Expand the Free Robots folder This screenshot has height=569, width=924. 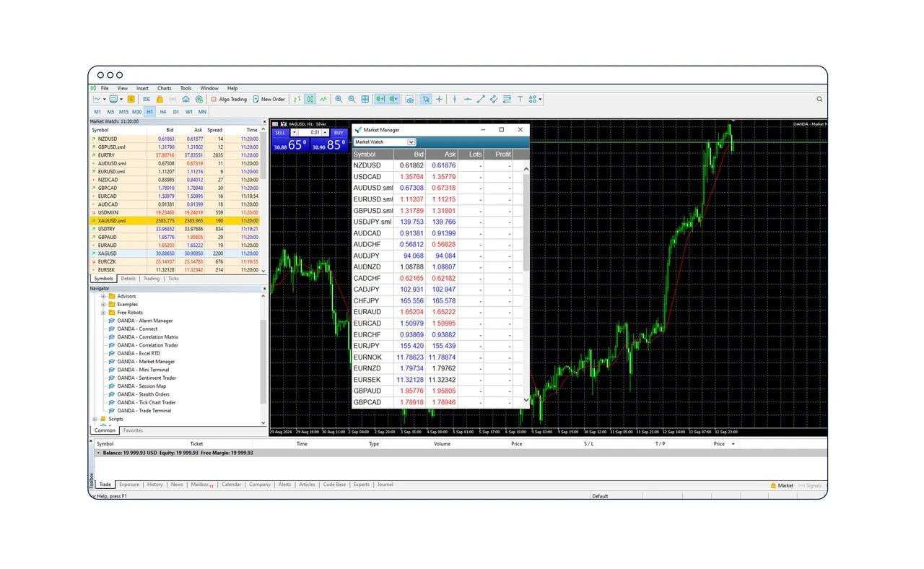click(104, 312)
